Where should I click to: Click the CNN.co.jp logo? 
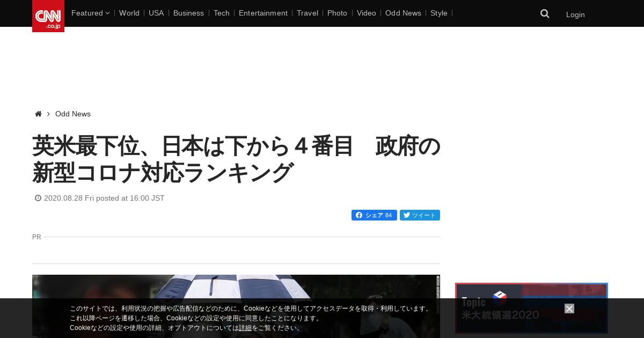point(48,16)
